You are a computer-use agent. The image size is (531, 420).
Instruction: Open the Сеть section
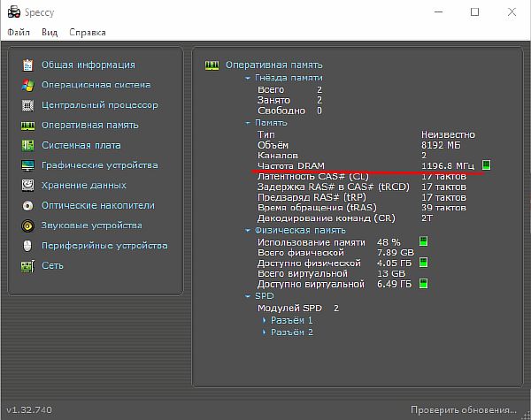pos(52,265)
